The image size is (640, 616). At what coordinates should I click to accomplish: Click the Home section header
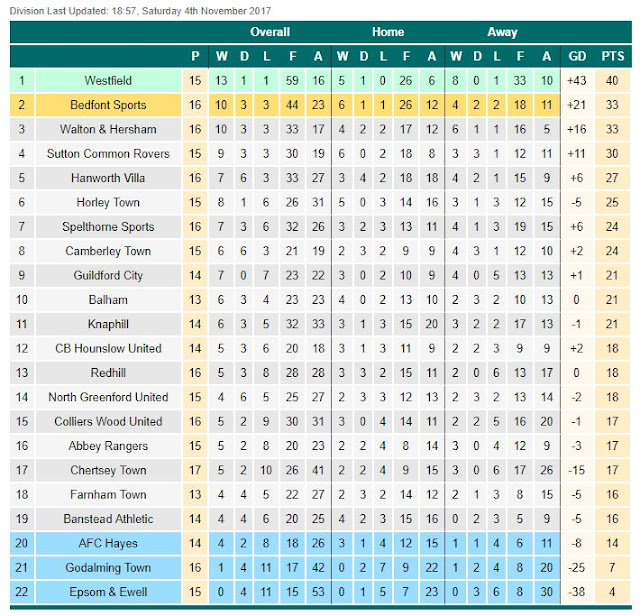point(388,32)
